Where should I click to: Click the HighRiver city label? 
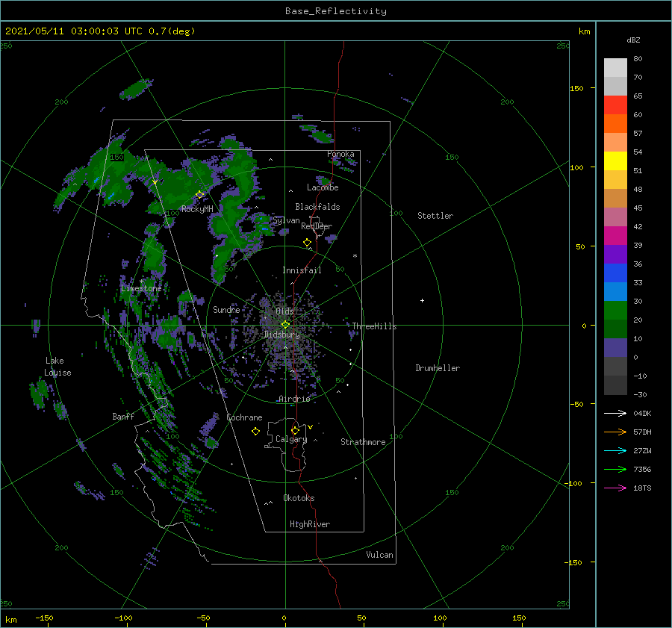[310, 524]
